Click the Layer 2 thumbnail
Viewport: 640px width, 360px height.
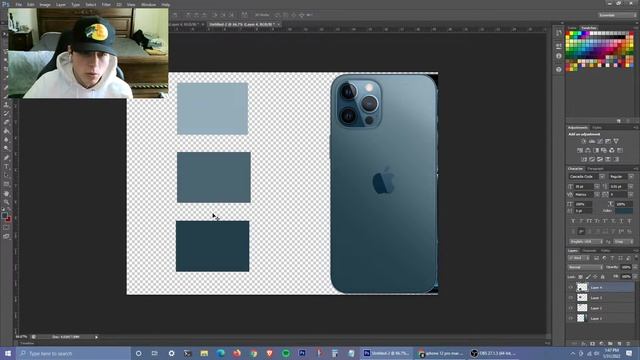coord(582,308)
